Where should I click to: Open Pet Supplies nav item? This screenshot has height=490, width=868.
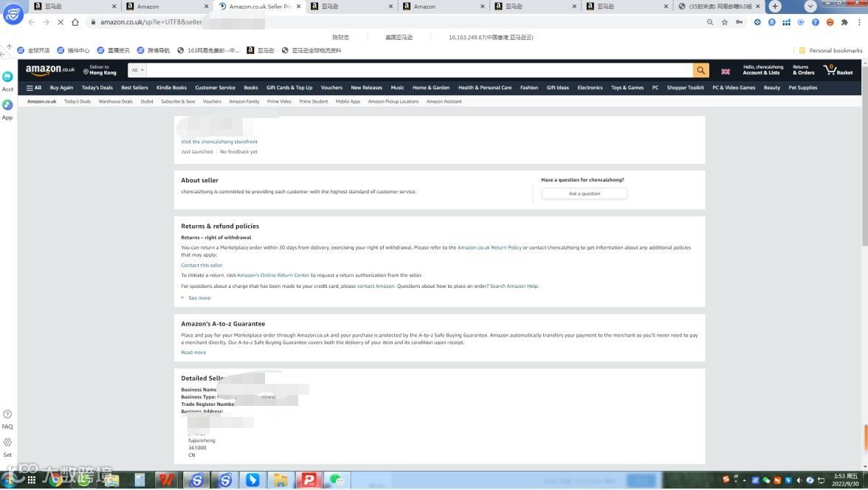pos(803,88)
